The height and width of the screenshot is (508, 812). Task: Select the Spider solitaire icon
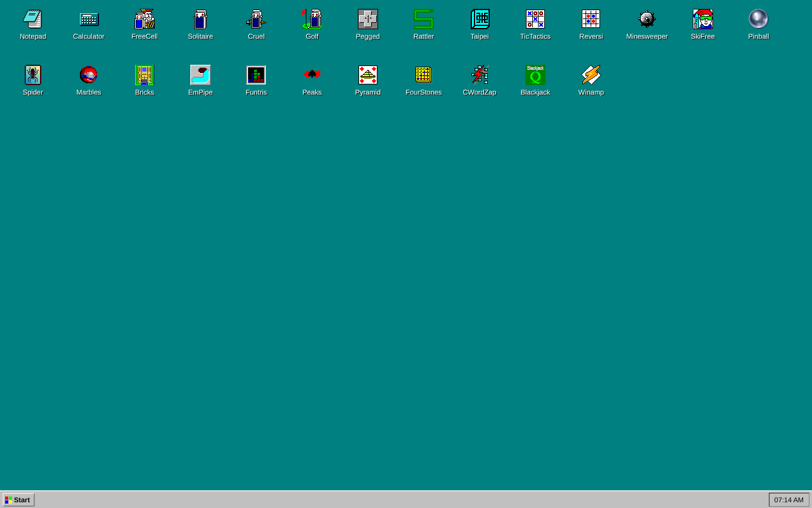tap(33, 75)
